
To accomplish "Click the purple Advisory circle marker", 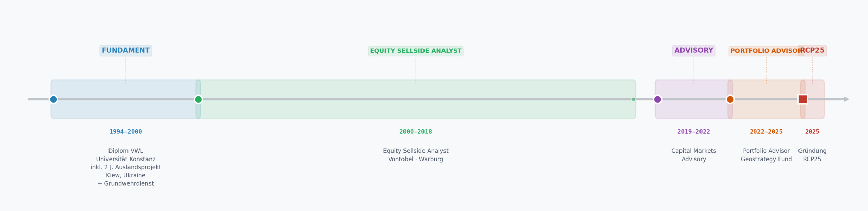I will [x=657, y=99].
